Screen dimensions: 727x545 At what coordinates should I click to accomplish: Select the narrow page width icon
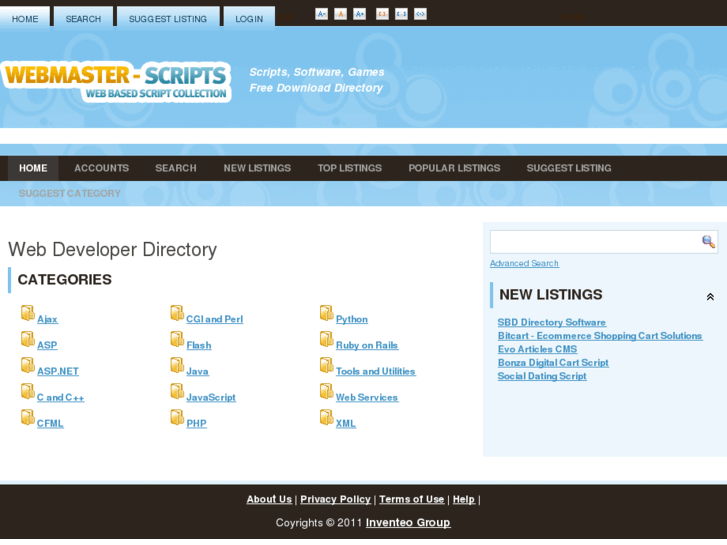coord(382,14)
